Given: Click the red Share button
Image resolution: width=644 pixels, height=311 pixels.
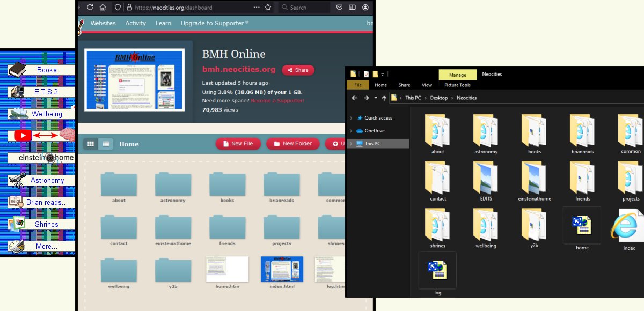Looking at the screenshot, I should tap(298, 70).
